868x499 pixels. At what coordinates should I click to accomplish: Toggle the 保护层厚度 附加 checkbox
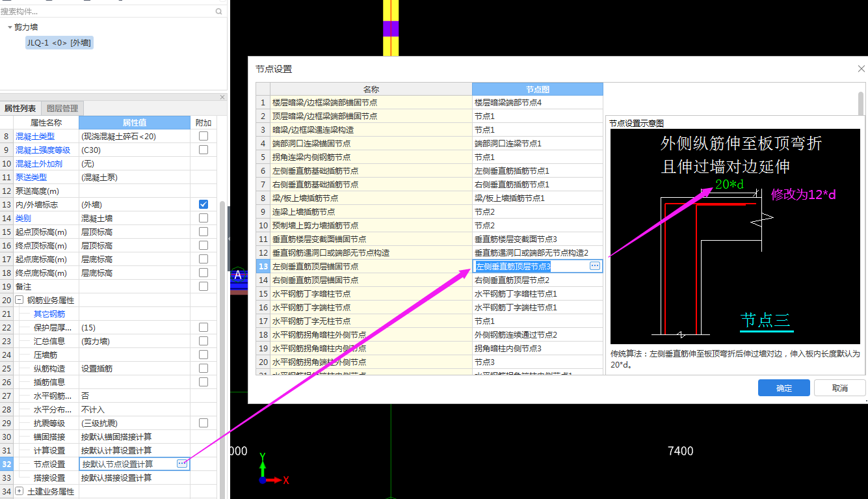[204, 327]
